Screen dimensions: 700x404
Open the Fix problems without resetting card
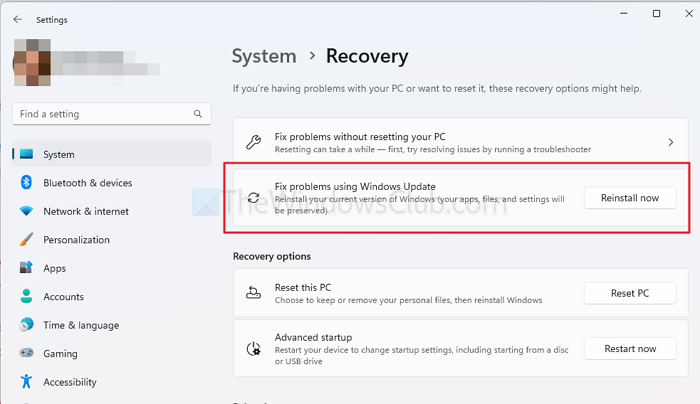click(450, 142)
